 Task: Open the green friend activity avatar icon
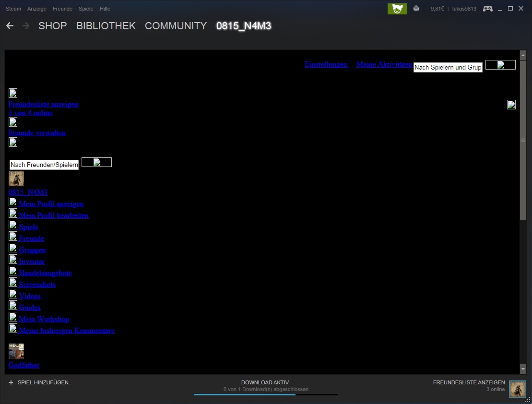[x=397, y=9]
